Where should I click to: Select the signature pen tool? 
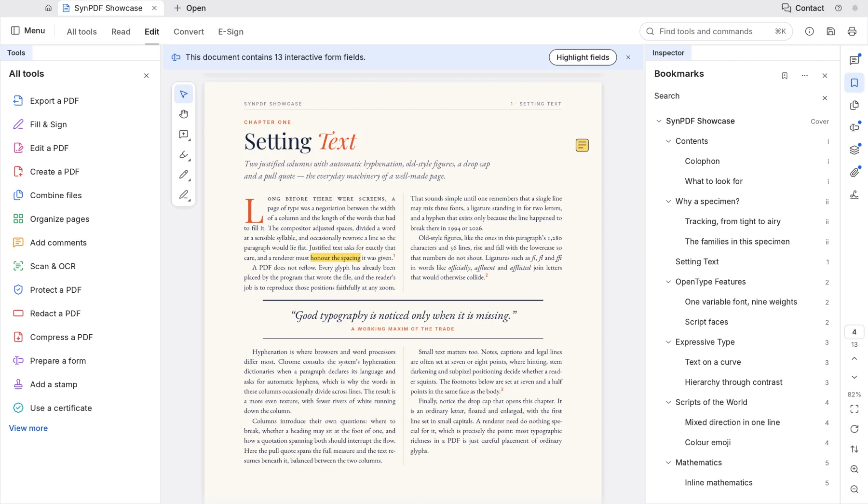(x=184, y=195)
